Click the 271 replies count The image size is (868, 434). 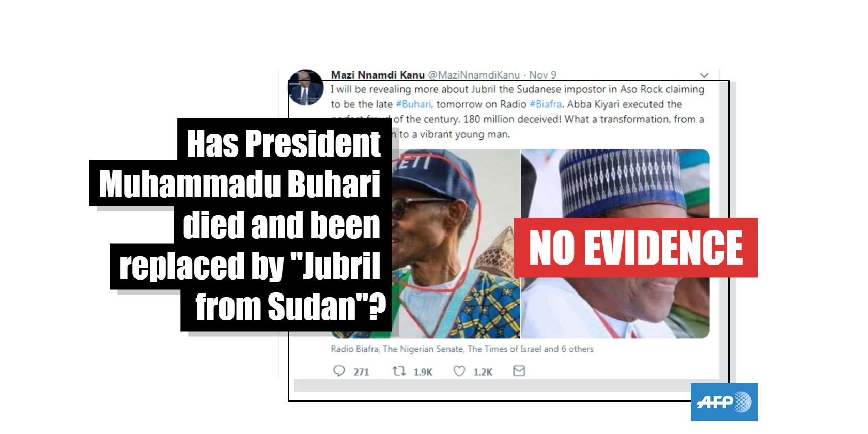pyautogui.click(x=361, y=372)
